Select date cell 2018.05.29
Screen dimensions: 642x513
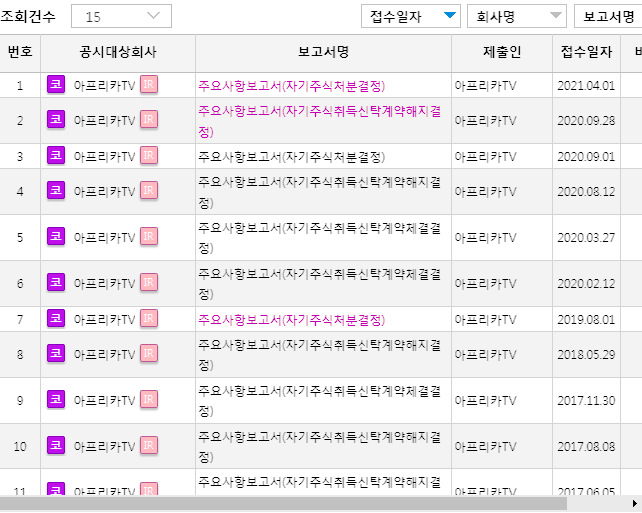point(586,355)
